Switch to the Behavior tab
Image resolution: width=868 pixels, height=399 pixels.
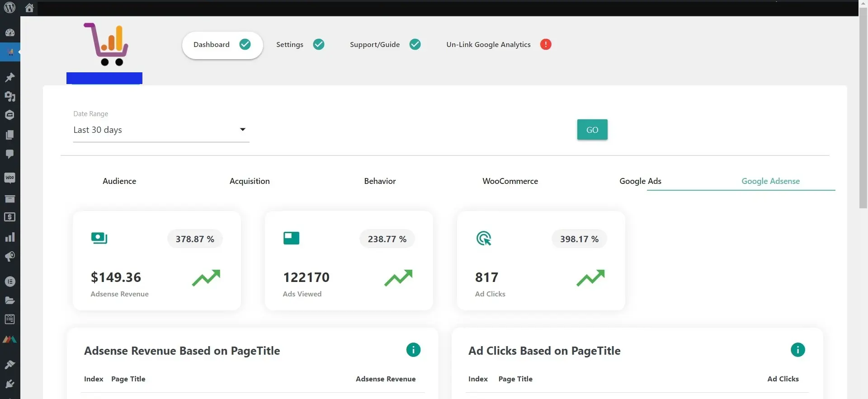click(380, 181)
